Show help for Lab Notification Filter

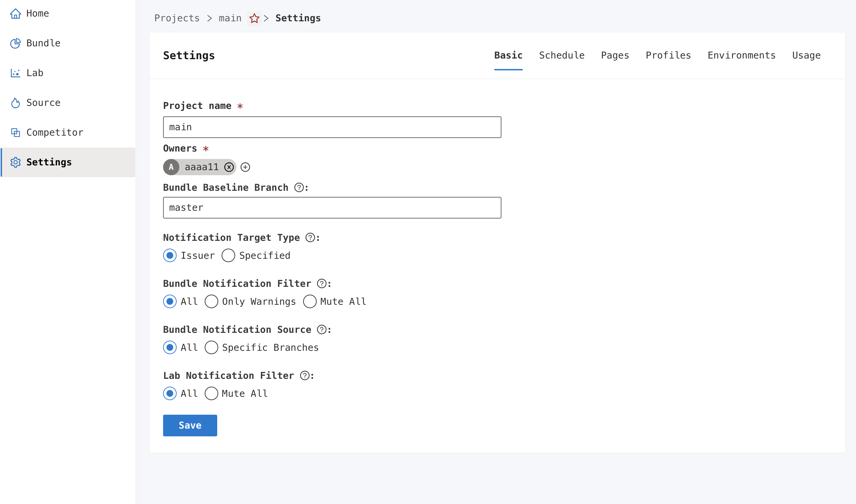pyautogui.click(x=305, y=375)
